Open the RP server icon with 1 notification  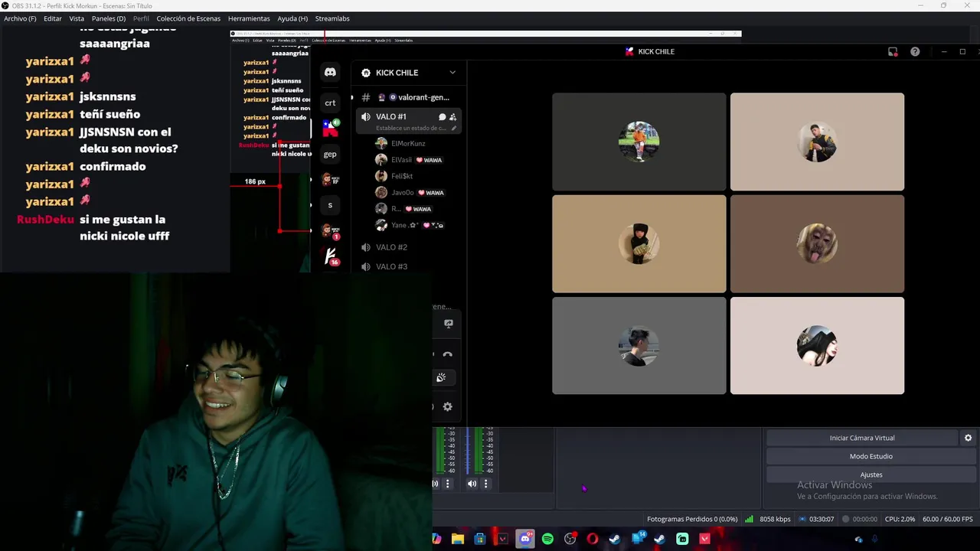click(x=330, y=230)
